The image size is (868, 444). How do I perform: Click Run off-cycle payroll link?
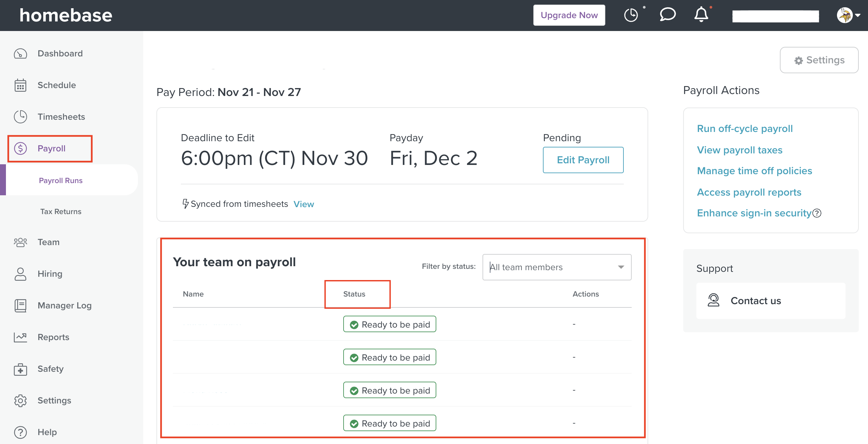coord(745,129)
